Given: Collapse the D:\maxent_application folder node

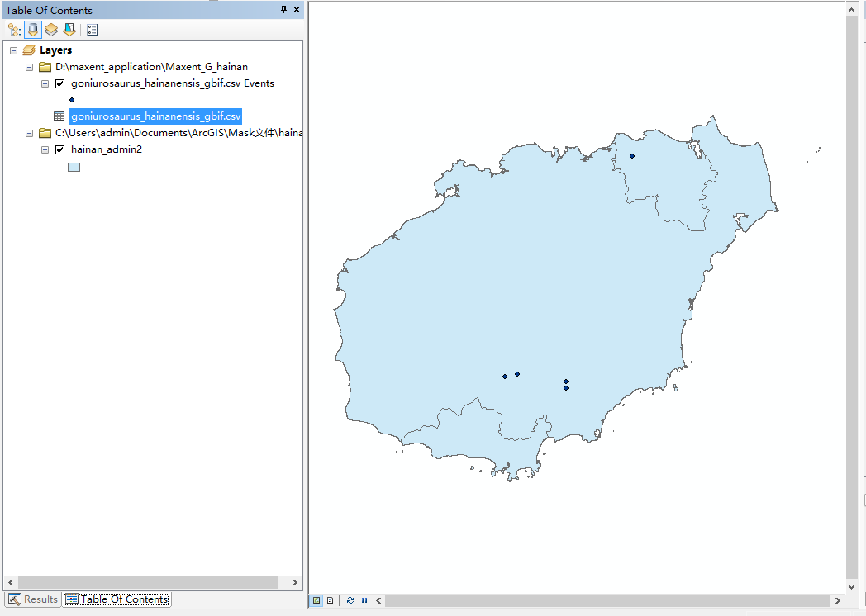Looking at the screenshot, I should 29,68.
